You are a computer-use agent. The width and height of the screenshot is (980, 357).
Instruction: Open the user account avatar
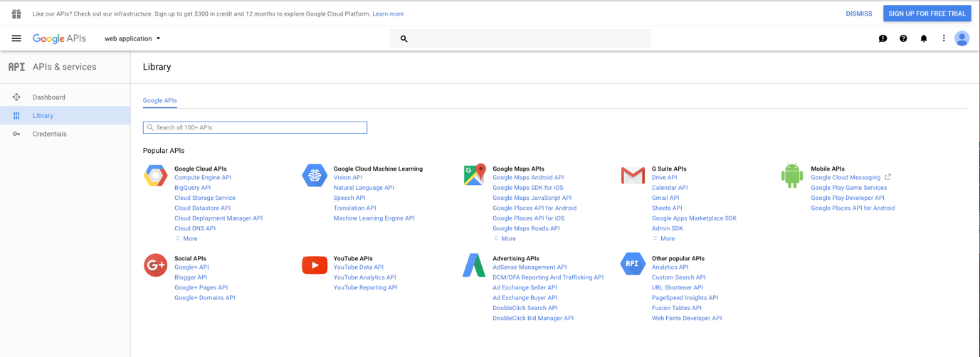pos(961,38)
